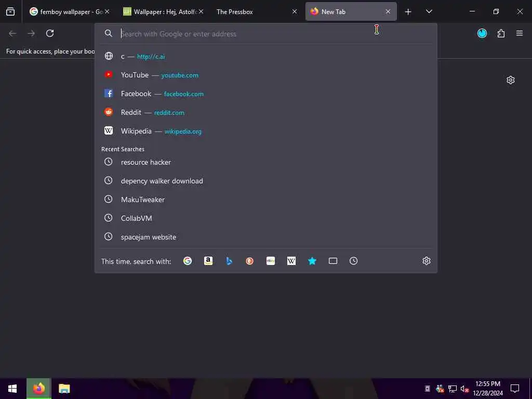Screen dimensions: 532x399
Task: Search this time with Bing
Action: pos(229,261)
